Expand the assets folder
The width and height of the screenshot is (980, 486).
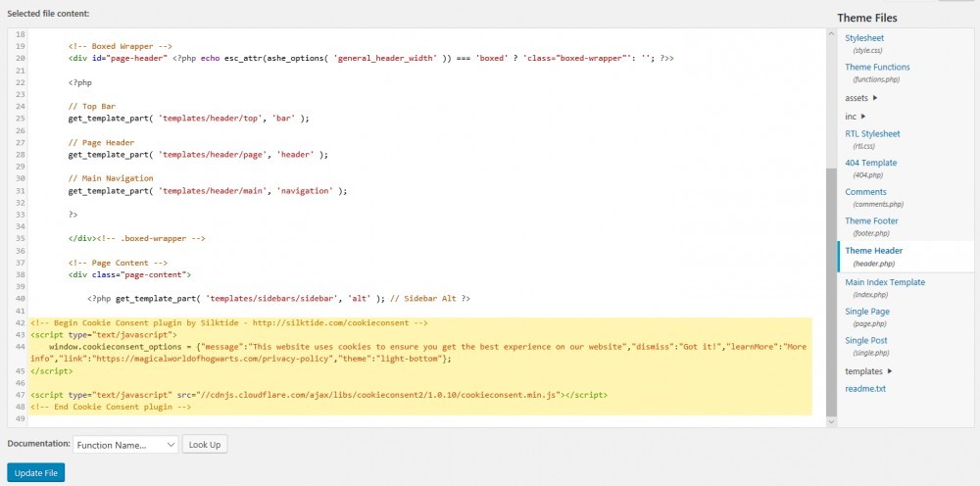point(861,97)
